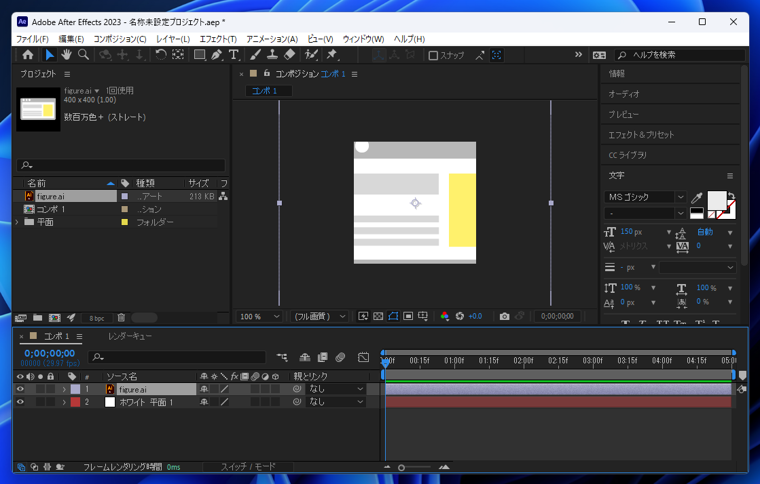760x484 pixels.
Task: Open the show channel RGB icon menu
Action: pyautogui.click(x=444, y=316)
